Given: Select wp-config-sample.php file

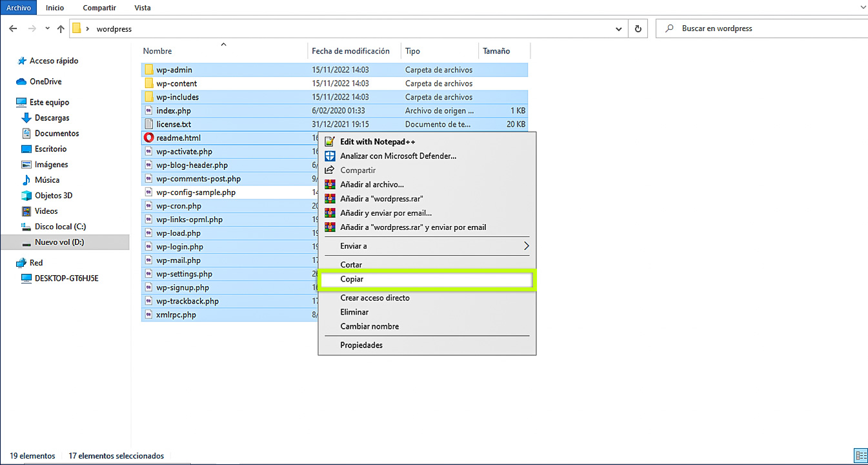Looking at the screenshot, I should click(x=196, y=192).
